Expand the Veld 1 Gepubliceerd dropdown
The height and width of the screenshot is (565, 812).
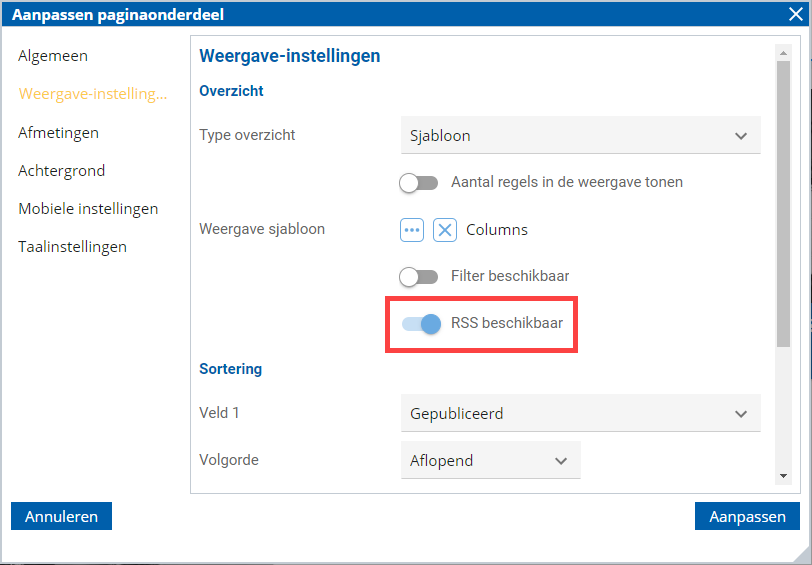(x=581, y=413)
